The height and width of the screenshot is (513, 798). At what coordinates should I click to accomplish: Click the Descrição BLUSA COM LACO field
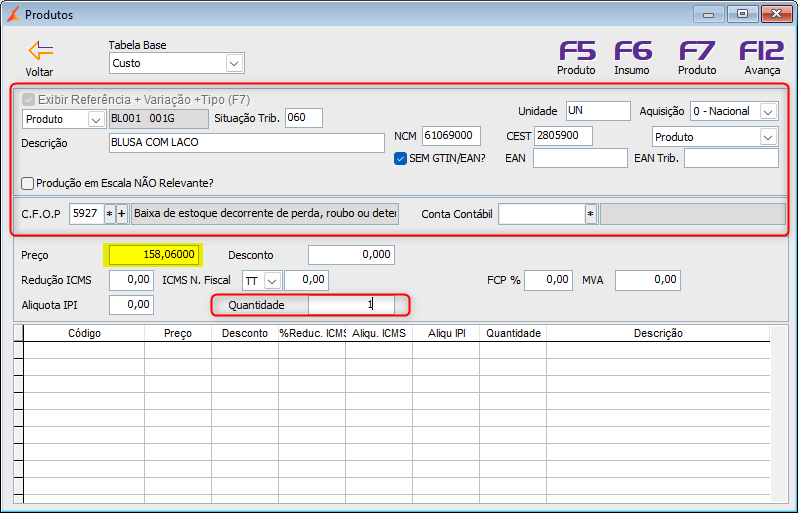coord(247,143)
